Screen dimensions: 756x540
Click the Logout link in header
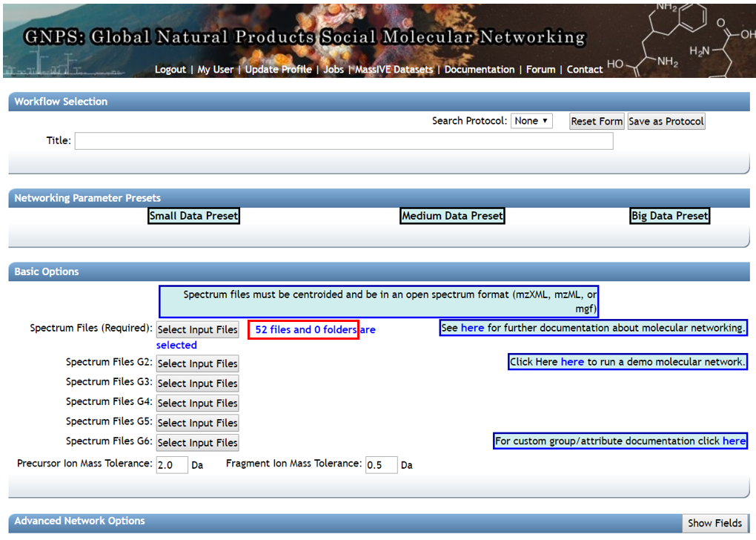click(x=170, y=70)
